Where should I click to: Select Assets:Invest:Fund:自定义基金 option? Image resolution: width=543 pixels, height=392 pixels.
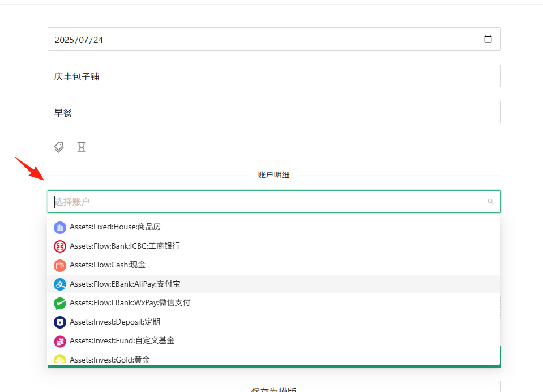pos(273,341)
